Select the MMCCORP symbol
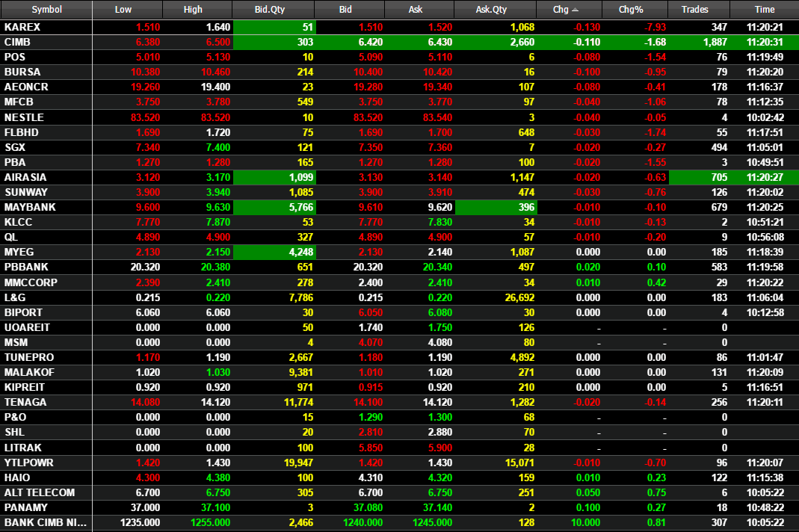799x532 pixels. coord(31,282)
